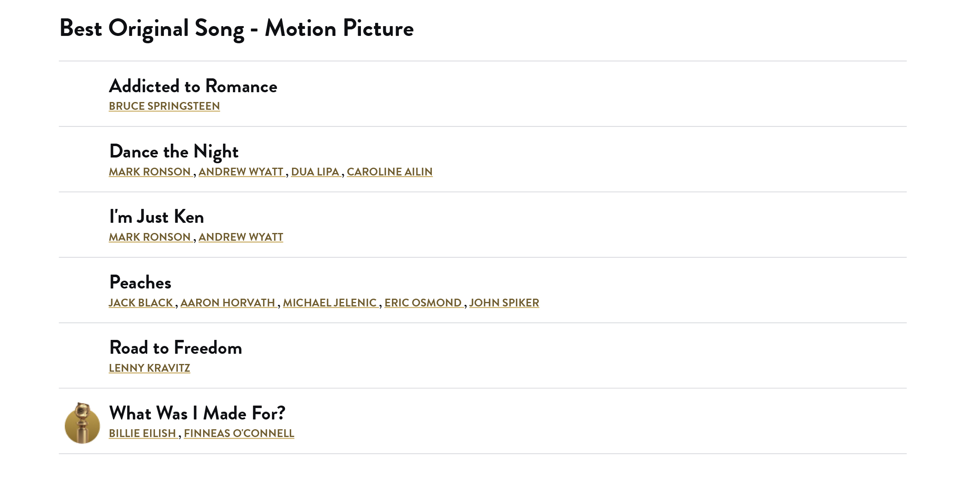Viewport: 980px width, 488px height.
Task: Click Mark Ronson under I'm Just Ken
Action: pos(150,237)
